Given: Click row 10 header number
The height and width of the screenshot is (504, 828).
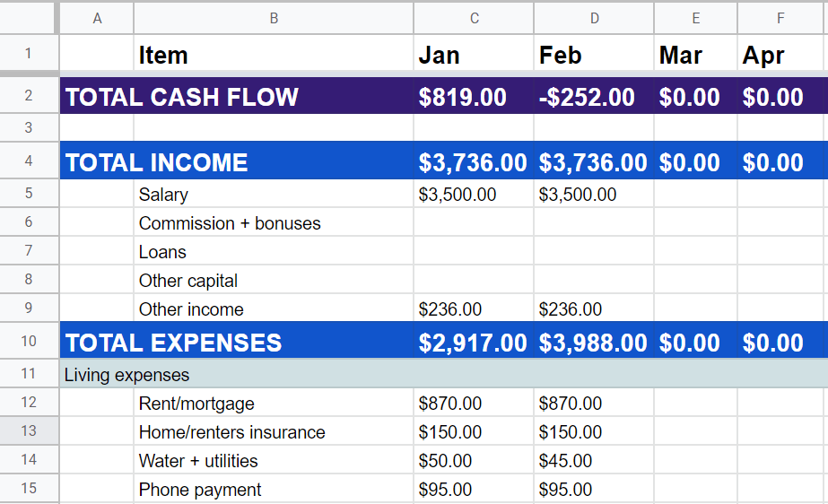Looking at the screenshot, I should (29, 341).
